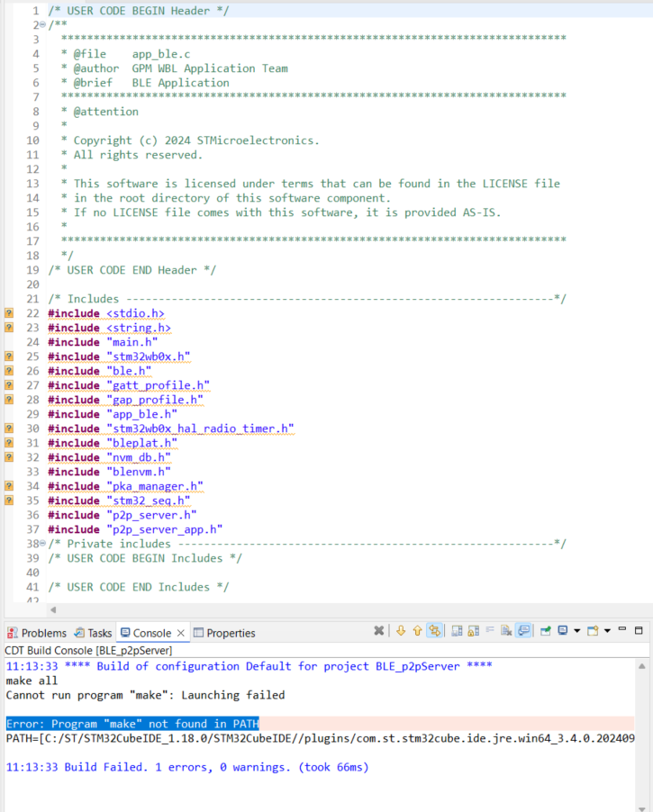Click the USER CODE BEGIN Includes comment
Screen dimensions: 653x812
(145, 558)
